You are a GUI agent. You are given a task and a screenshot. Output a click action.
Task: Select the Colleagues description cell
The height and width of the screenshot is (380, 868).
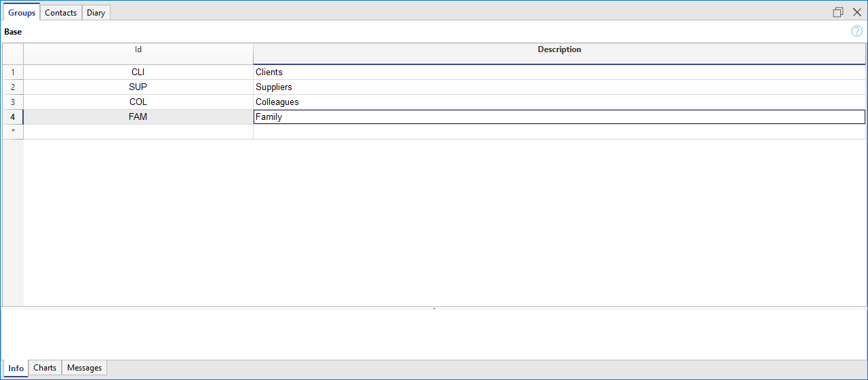click(x=559, y=102)
